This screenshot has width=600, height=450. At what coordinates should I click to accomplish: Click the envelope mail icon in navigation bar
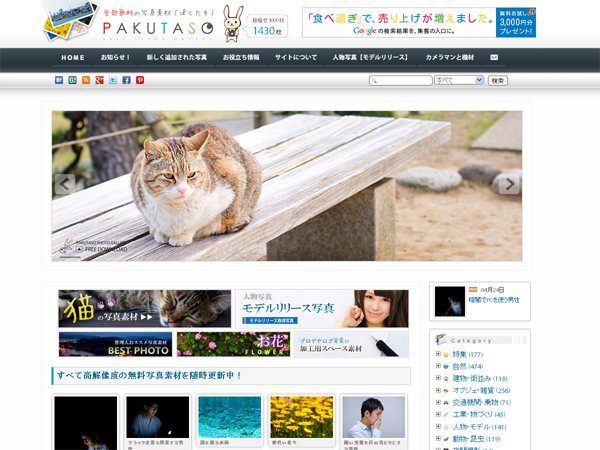coord(494,57)
